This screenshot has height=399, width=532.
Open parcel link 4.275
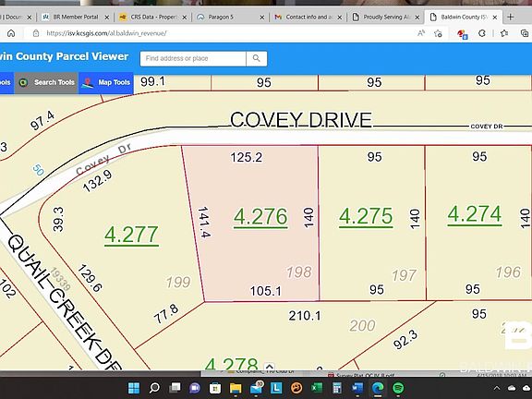(366, 216)
